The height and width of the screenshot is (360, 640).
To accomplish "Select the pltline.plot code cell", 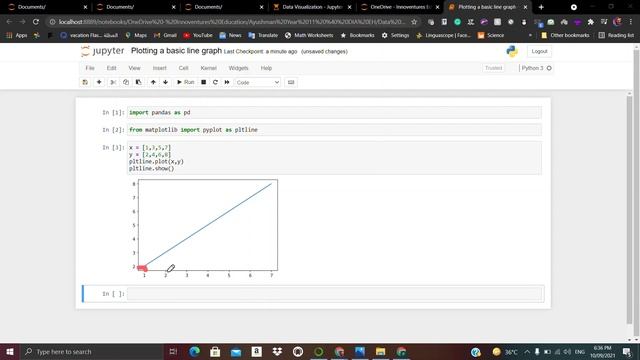I will click(x=335, y=158).
